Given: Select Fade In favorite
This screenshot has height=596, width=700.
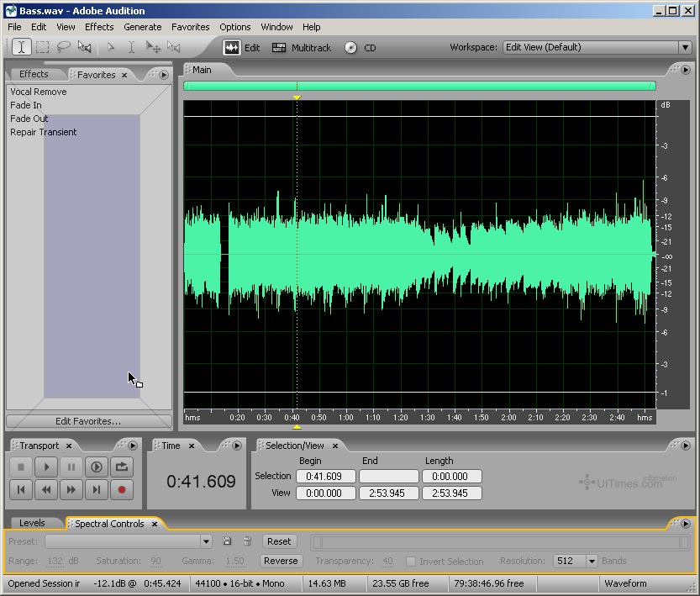Looking at the screenshot, I should 26,105.
